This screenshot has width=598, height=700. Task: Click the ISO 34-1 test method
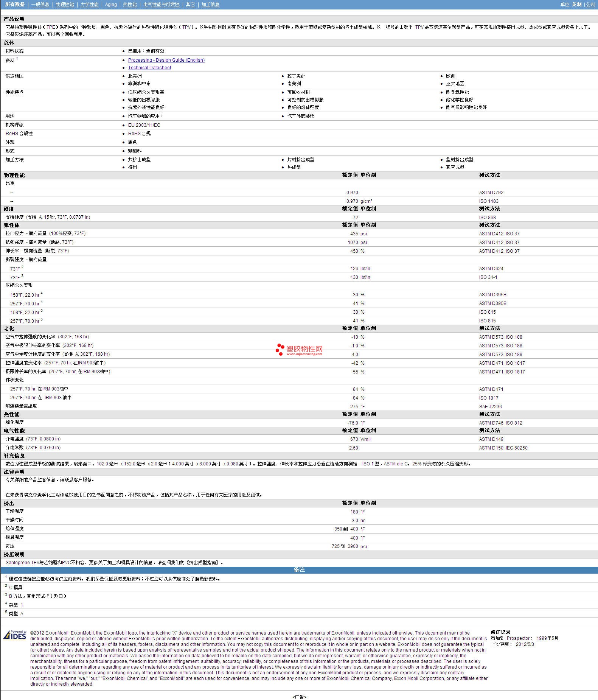point(488,277)
